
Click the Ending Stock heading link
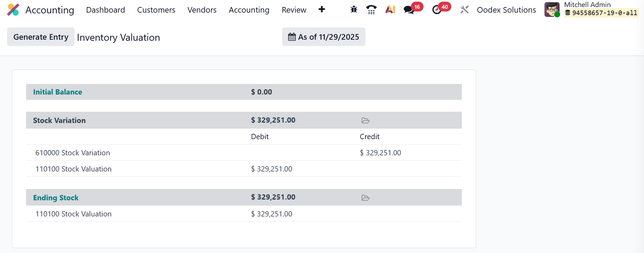point(56,198)
